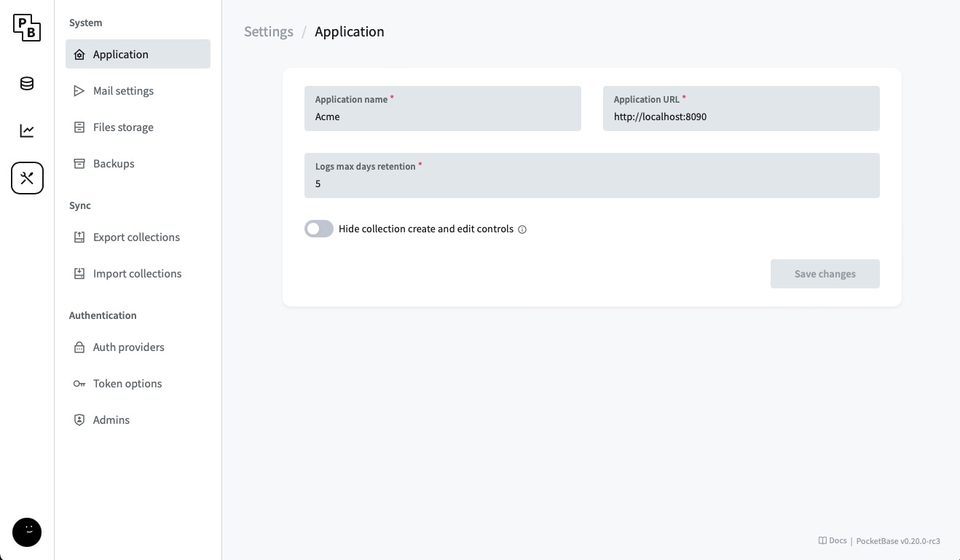Select the Collections database icon in sidebar
This screenshot has width=960, height=560.
[27, 84]
